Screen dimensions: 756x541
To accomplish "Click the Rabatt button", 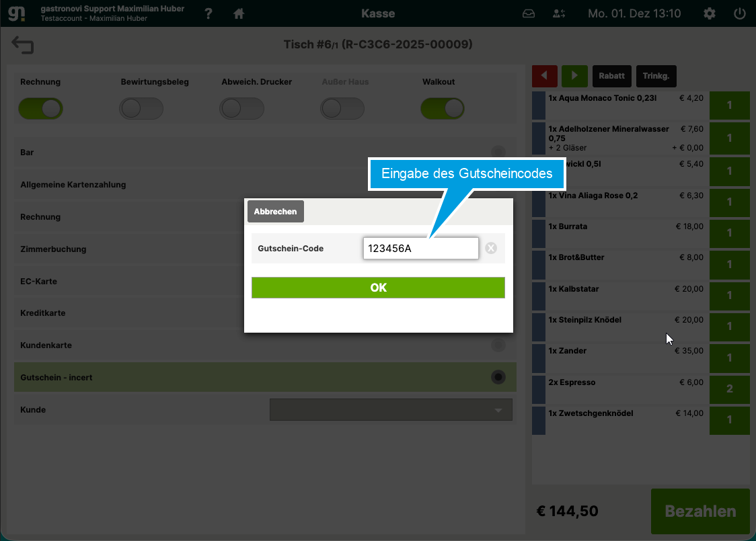I will 611,76.
